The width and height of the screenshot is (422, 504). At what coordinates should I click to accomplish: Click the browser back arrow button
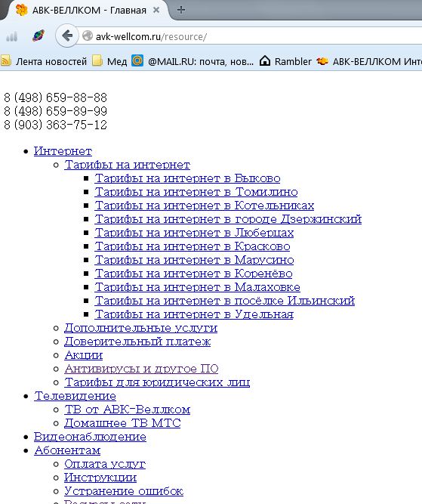coord(66,36)
